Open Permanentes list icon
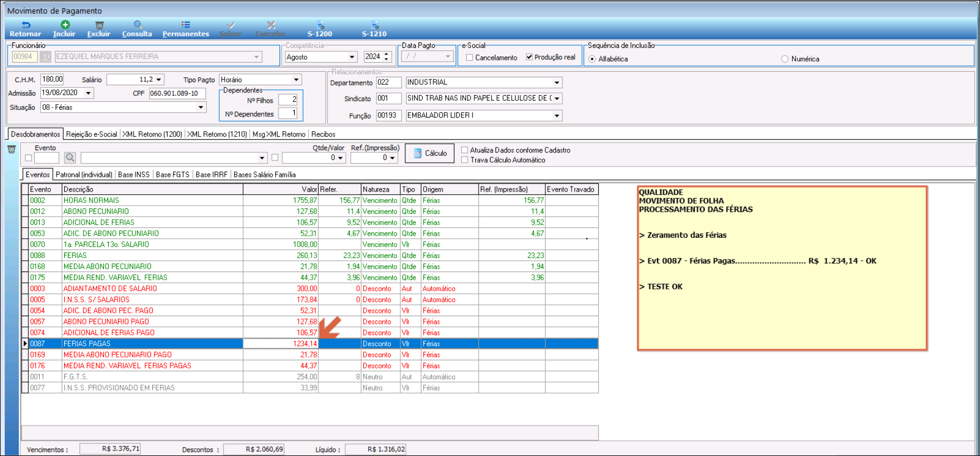The image size is (980, 456). [185, 24]
